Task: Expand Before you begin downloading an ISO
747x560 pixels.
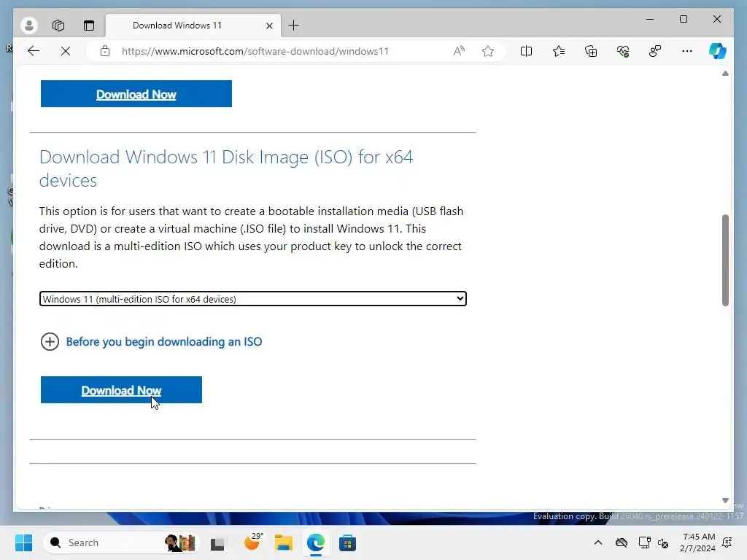Action: click(152, 341)
